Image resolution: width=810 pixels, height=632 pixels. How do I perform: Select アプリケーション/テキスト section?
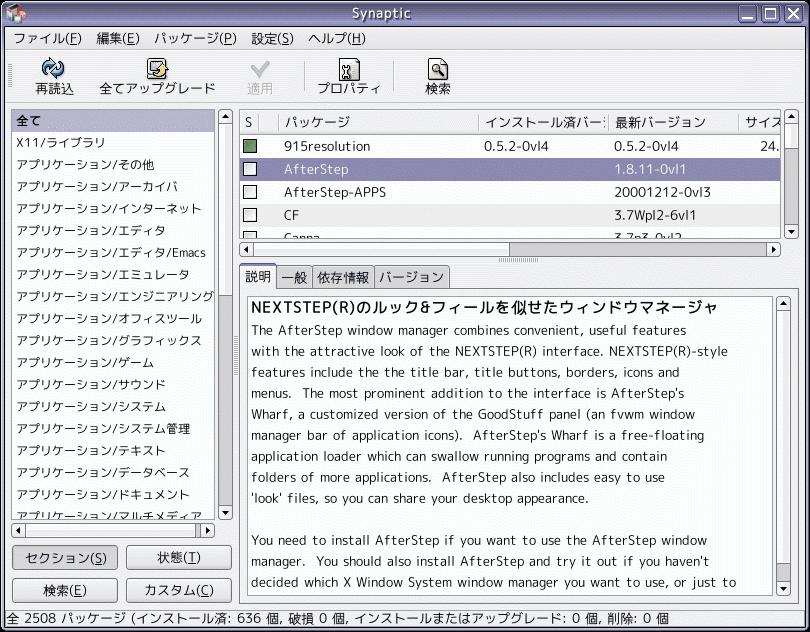113,451
